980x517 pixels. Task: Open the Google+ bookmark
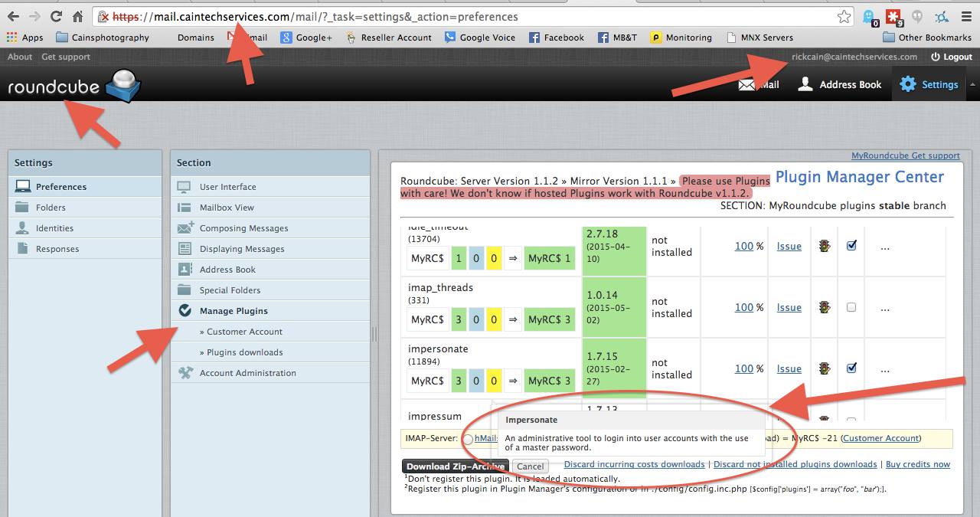point(306,38)
